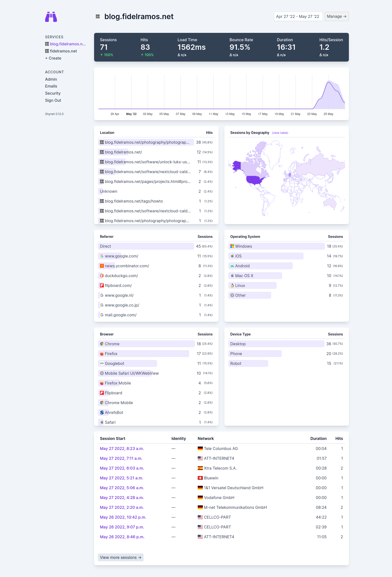Click the DuckDuckGo icon in the Referrer list
This screenshot has height=577, width=392.
point(102,276)
